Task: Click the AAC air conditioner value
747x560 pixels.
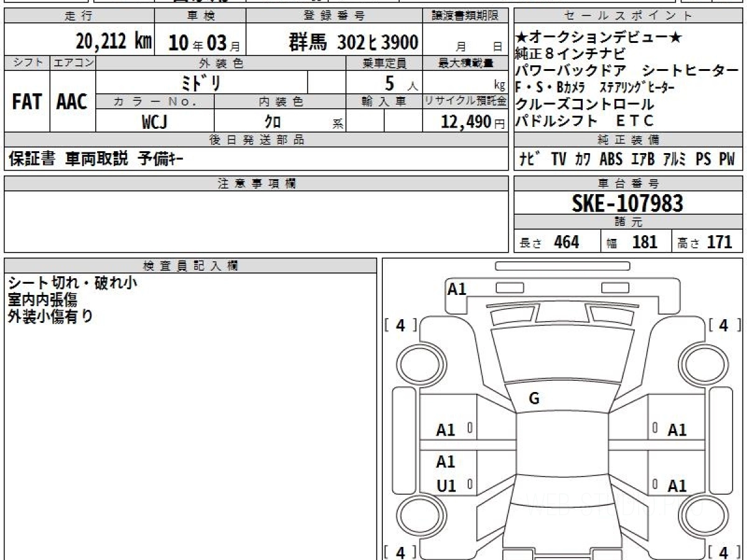Action: point(72,101)
